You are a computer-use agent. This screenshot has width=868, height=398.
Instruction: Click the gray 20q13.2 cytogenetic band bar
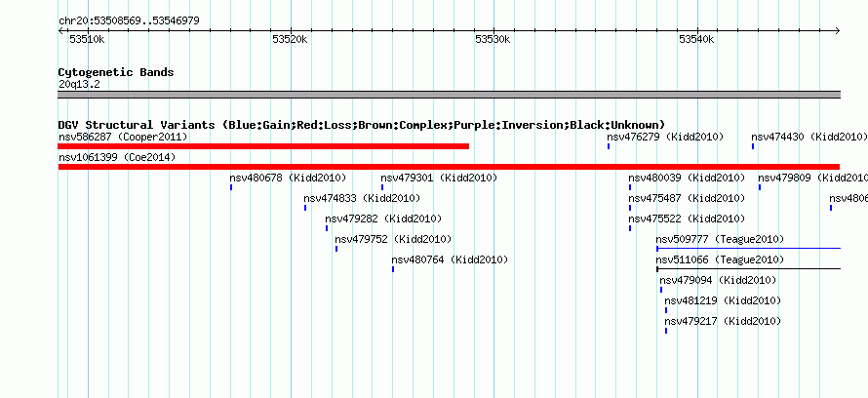449,95
